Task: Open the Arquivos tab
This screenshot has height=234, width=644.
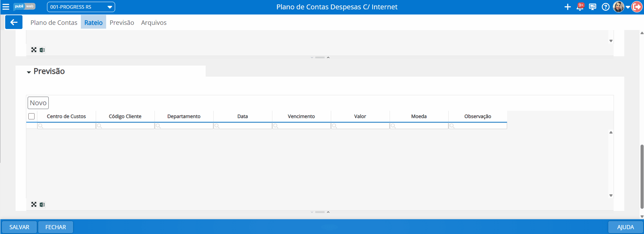Action: click(154, 22)
